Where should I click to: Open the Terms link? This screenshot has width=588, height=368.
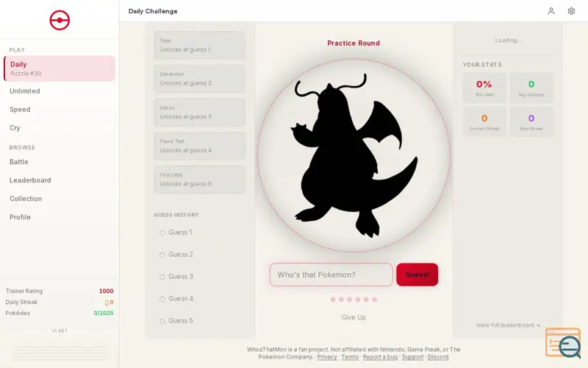coord(350,357)
